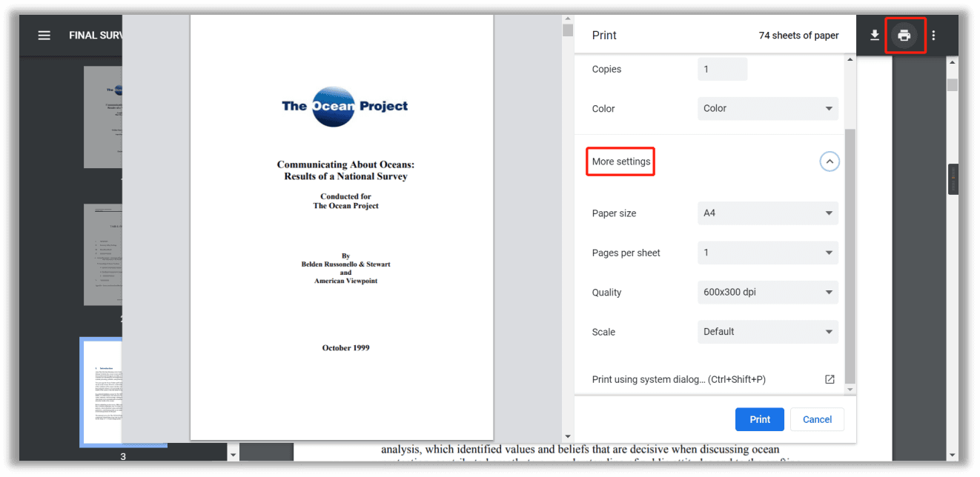Click "Belden Russonello & Stewart" in preview

345,264
